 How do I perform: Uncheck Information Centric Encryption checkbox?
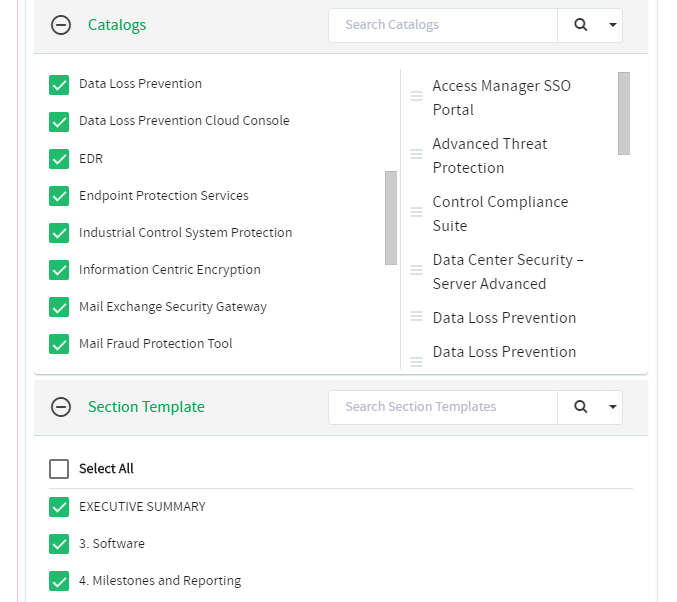point(59,270)
